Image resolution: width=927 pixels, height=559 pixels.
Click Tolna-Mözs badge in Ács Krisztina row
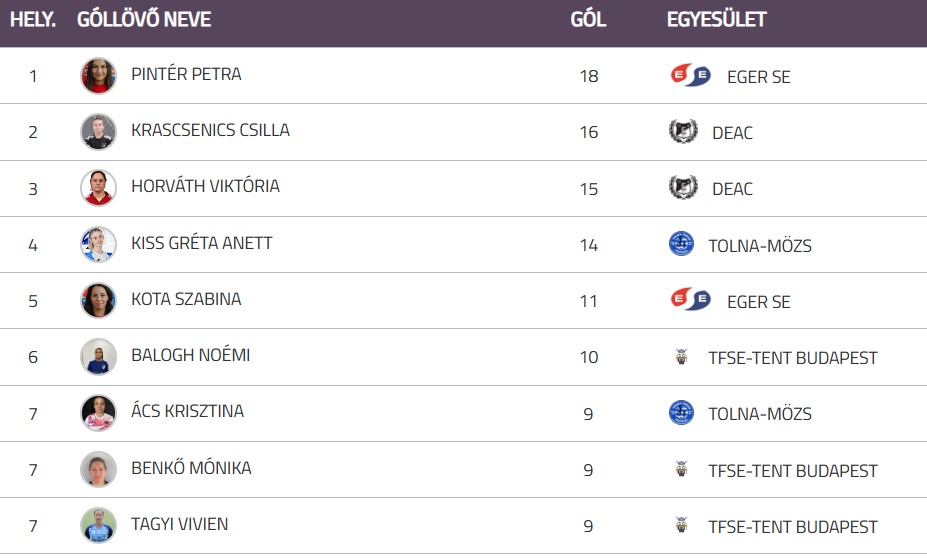[681, 413]
